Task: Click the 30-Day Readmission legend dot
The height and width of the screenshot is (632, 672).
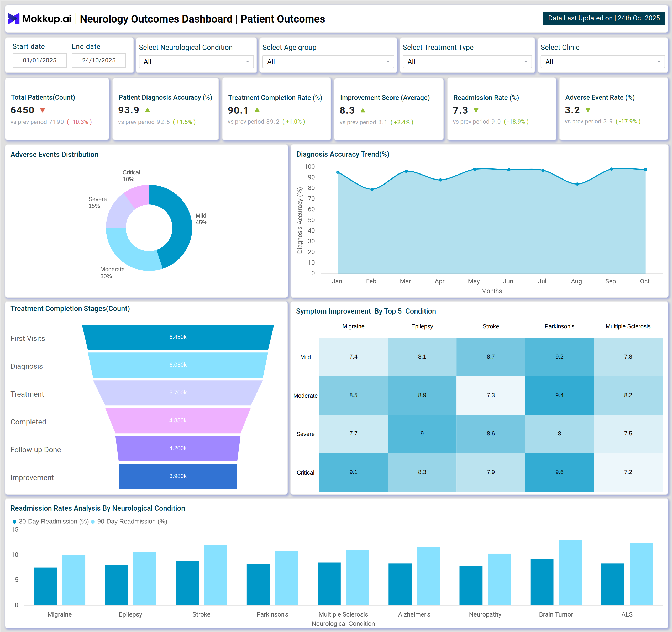Action: (14, 522)
